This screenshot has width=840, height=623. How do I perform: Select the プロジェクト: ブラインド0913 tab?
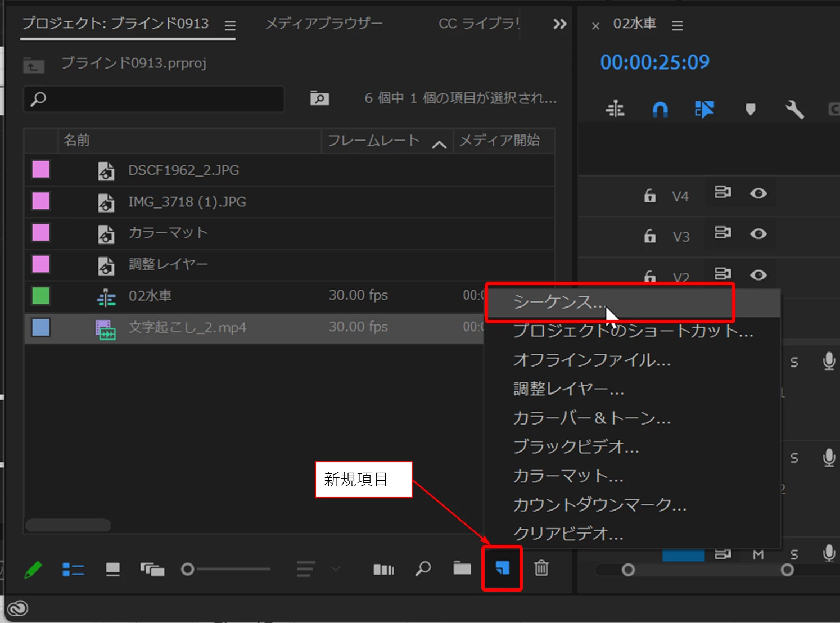click(115, 24)
